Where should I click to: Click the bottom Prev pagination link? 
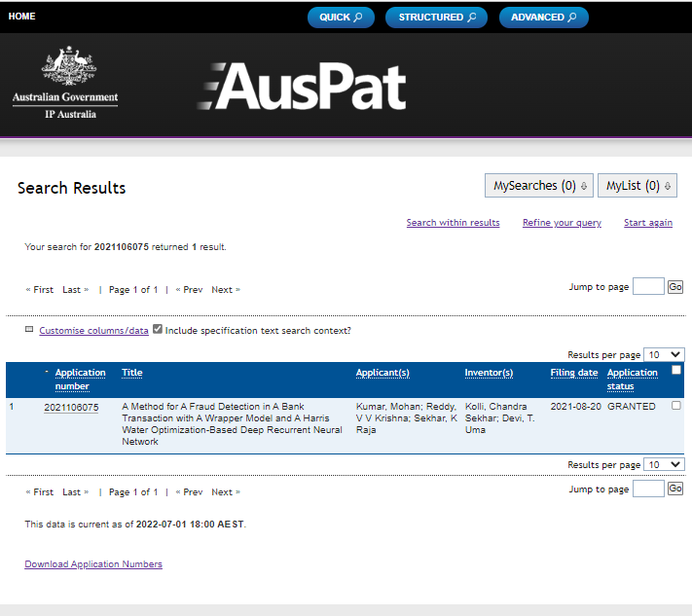point(189,492)
